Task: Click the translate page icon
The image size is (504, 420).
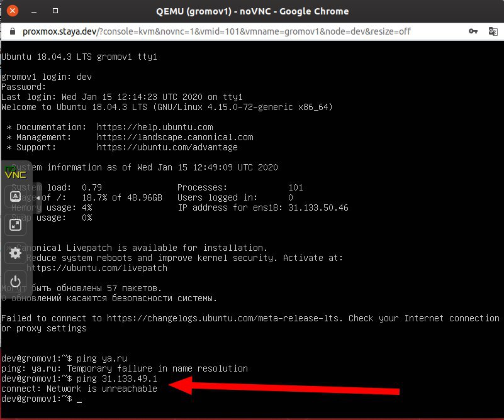Action: pos(493,31)
